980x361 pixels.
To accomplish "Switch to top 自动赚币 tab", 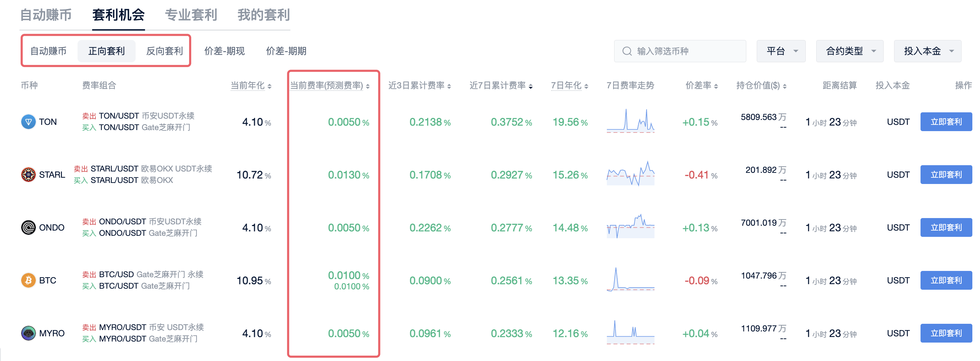I will (46, 15).
